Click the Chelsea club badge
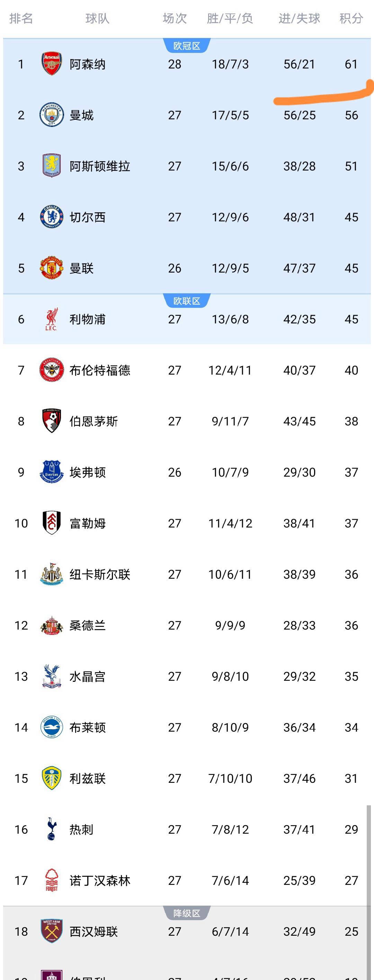This screenshot has width=374, height=980. click(x=51, y=217)
